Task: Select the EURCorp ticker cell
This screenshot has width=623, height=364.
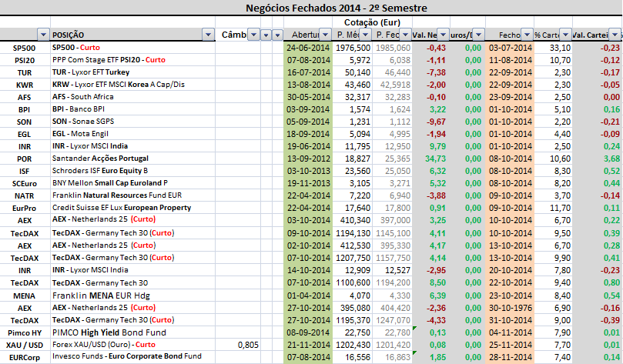Action: (25, 357)
